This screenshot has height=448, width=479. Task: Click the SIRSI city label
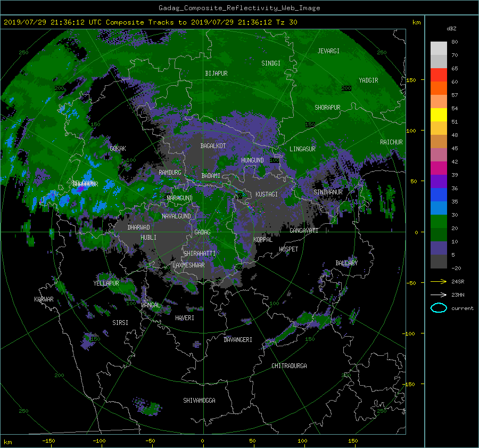click(x=120, y=323)
